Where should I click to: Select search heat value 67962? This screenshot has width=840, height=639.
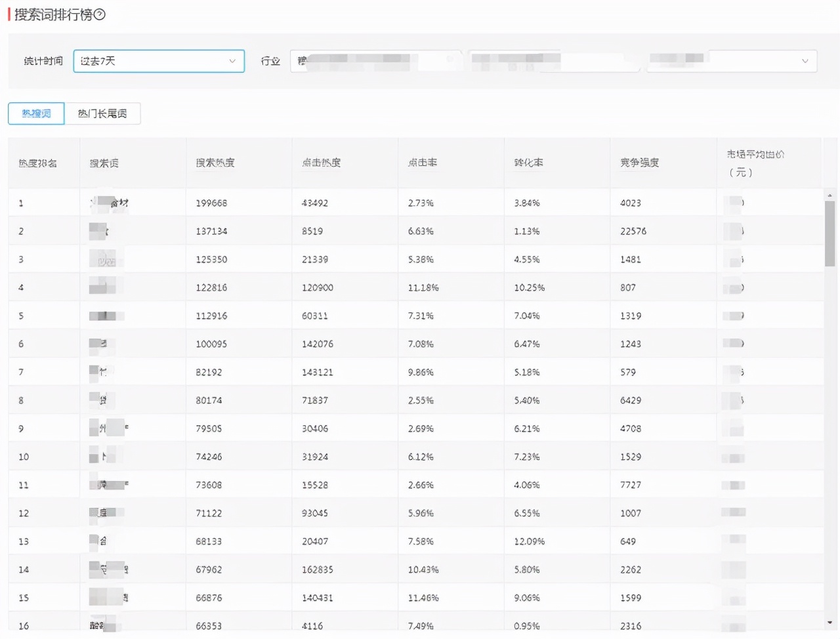(209, 570)
